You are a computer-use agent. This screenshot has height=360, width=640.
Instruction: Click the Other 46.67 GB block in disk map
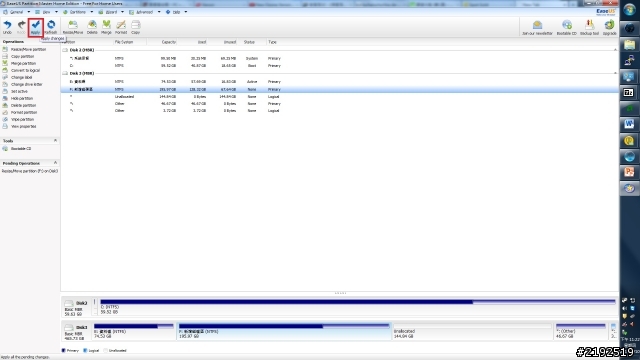click(581, 331)
